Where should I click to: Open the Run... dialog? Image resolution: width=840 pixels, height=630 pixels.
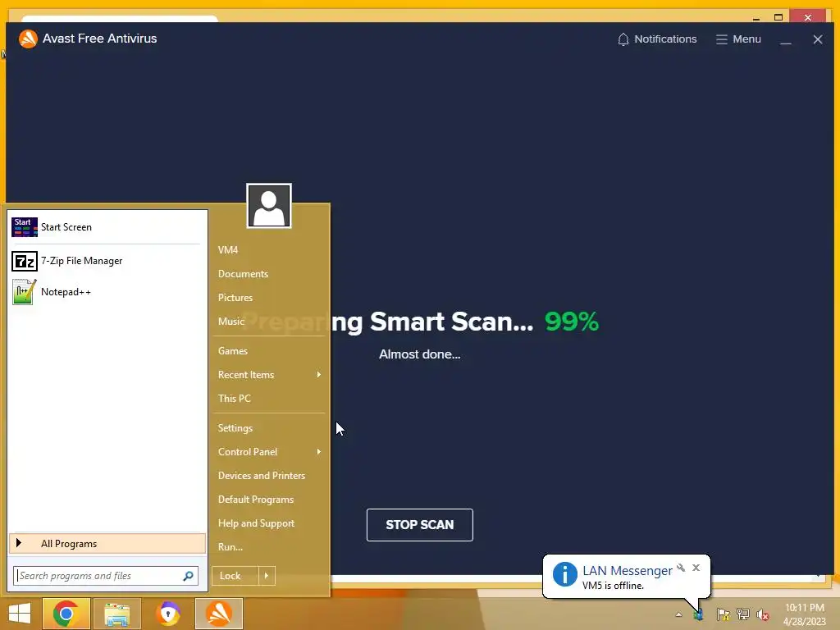(x=231, y=547)
